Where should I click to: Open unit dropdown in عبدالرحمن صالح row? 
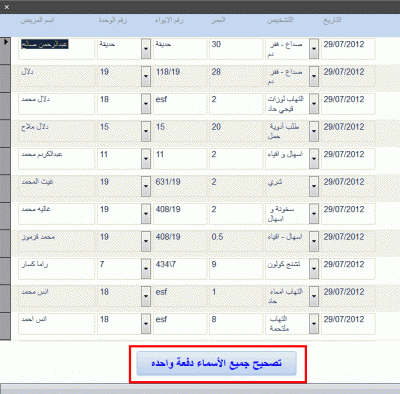point(146,49)
